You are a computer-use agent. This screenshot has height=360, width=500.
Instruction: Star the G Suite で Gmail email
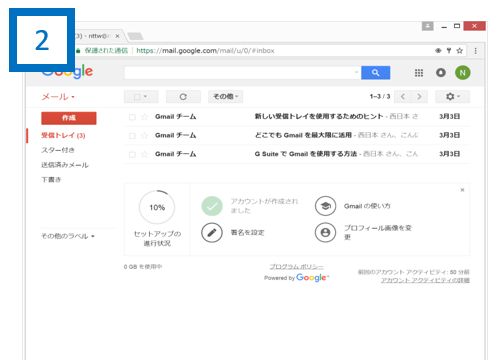click(144, 154)
